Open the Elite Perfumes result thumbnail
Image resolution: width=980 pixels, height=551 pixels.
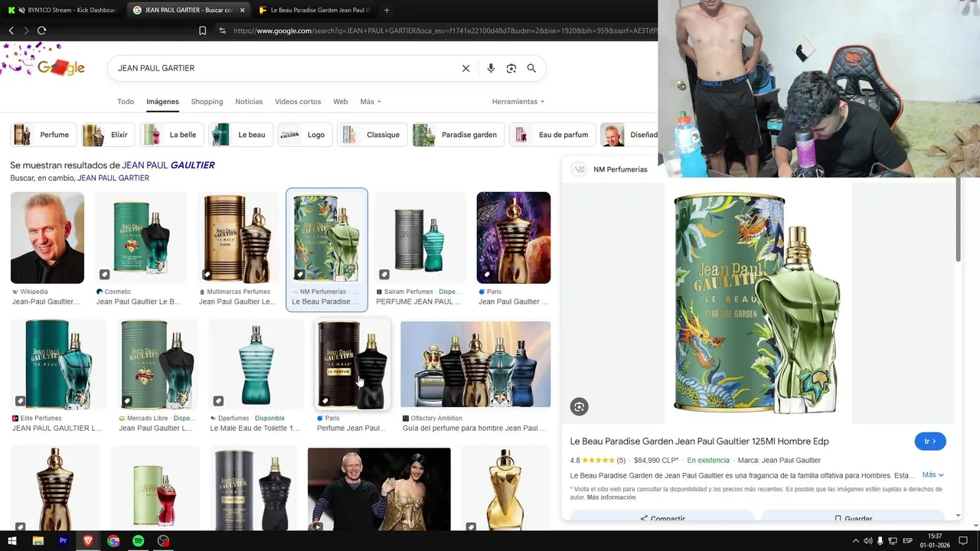point(58,365)
